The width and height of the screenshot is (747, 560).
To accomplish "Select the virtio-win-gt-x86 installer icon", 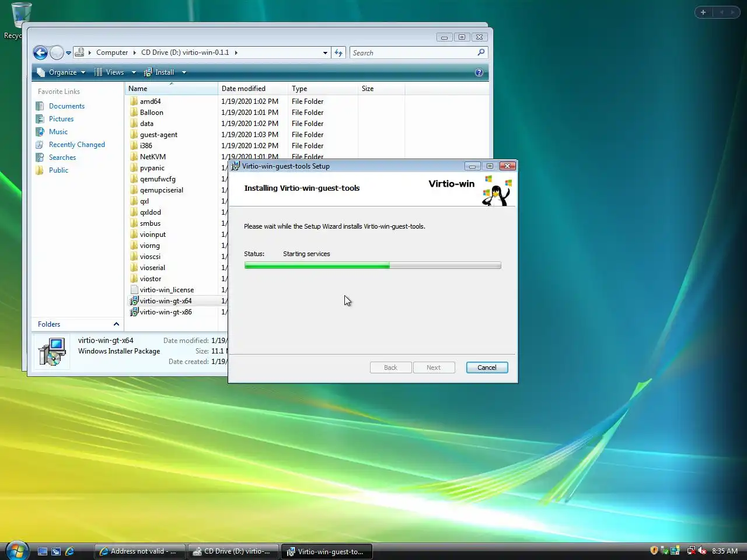I will [x=134, y=312].
